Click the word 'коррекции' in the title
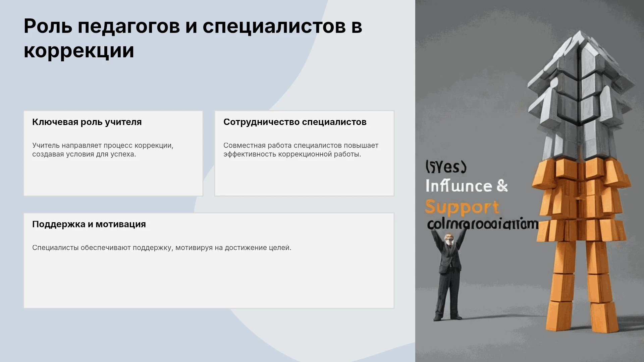 (x=79, y=50)
